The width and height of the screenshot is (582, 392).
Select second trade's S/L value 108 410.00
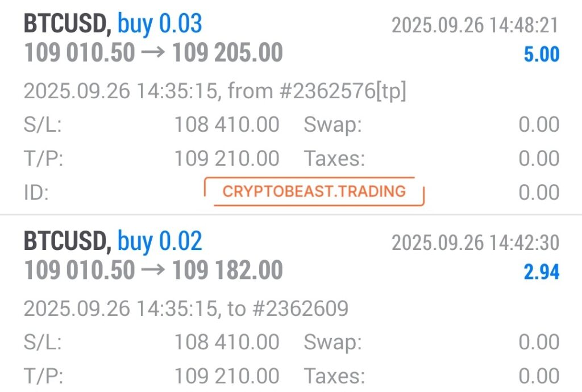pyautogui.click(x=227, y=342)
